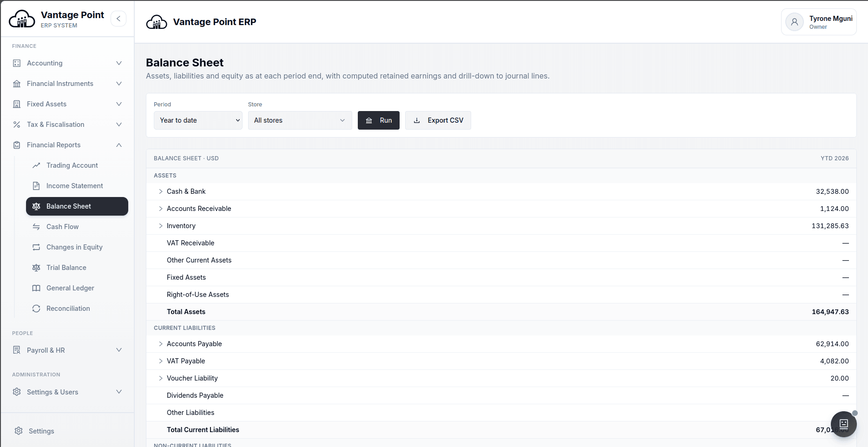Image resolution: width=868 pixels, height=447 pixels.
Task: Click the Total Assets value 164,947.63
Action: 830,312
